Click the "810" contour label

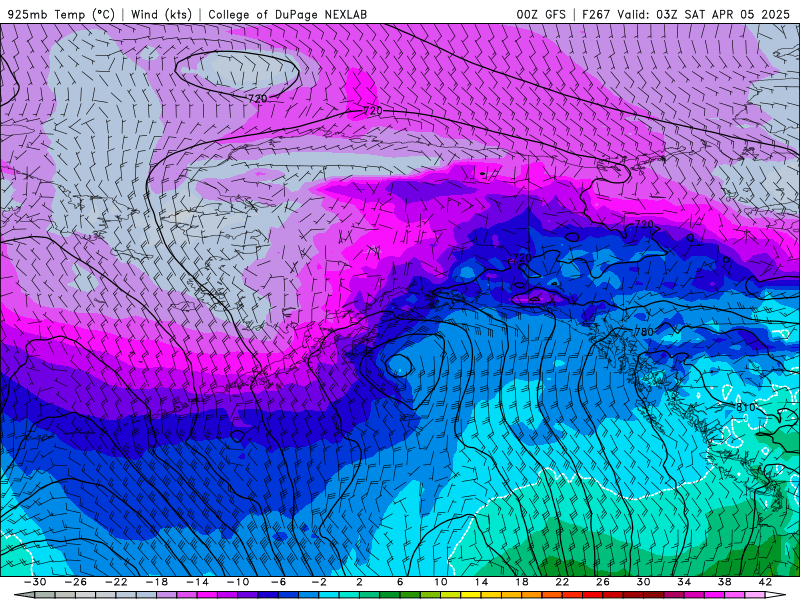(745, 407)
